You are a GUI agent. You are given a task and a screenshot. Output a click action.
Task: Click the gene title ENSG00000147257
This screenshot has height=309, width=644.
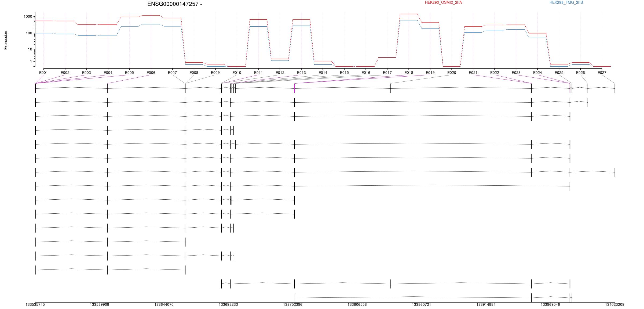173,4
